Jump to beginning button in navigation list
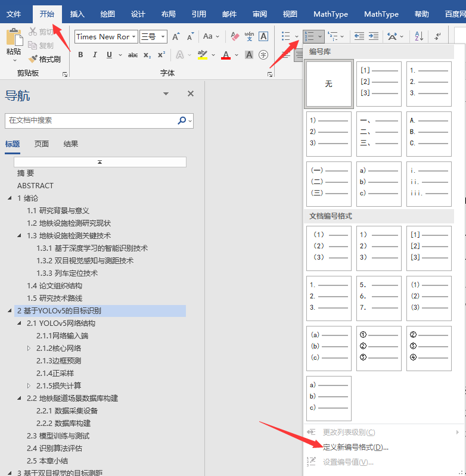 [x=100, y=162]
